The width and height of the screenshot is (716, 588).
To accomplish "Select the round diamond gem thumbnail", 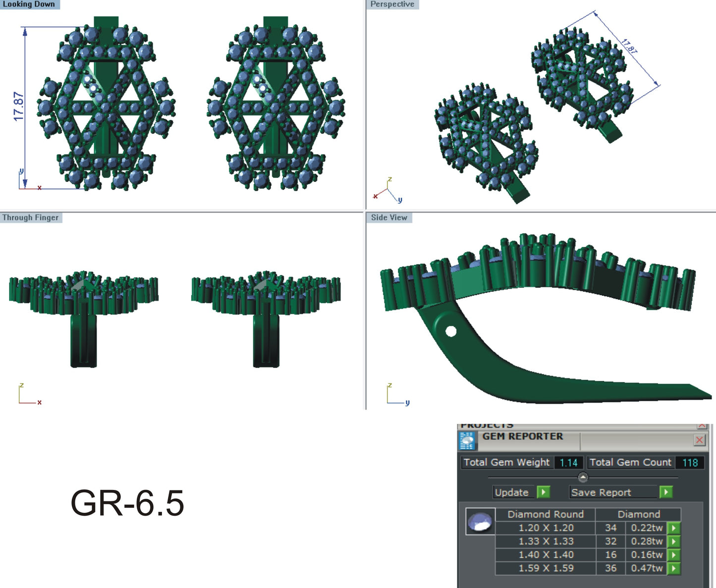I will pyautogui.click(x=480, y=522).
